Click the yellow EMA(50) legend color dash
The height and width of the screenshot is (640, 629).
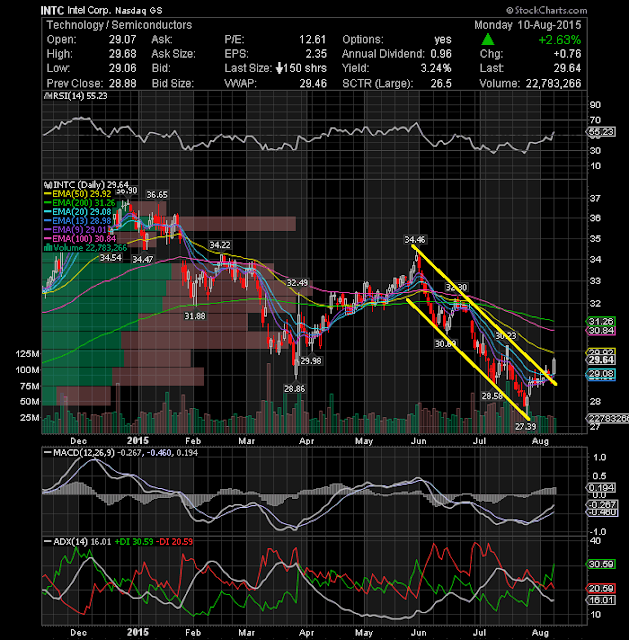click(x=47, y=194)
